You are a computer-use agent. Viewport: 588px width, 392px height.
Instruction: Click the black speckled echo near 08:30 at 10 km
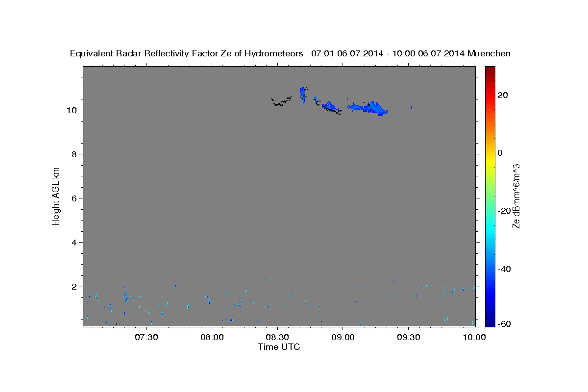[x=281, y=101]
